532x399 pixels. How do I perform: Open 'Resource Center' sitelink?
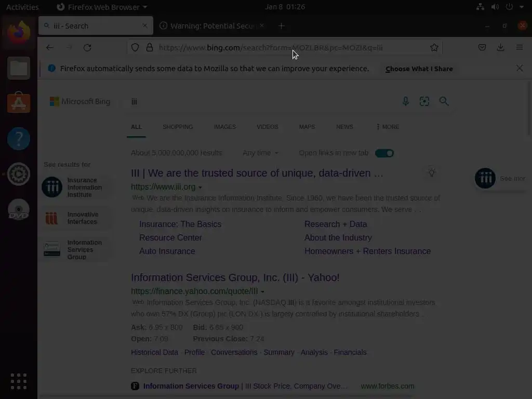170,238
